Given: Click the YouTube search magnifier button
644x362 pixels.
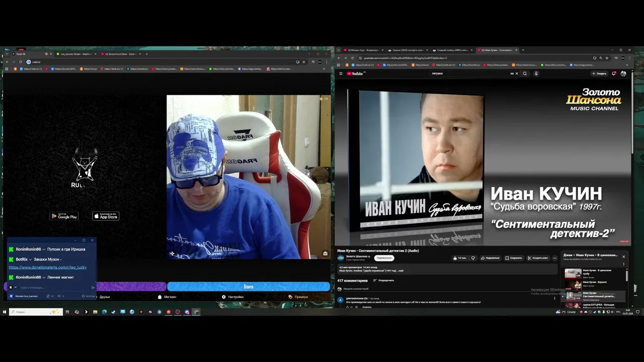Looking at the screenshot, I should [x=525, y=73].
